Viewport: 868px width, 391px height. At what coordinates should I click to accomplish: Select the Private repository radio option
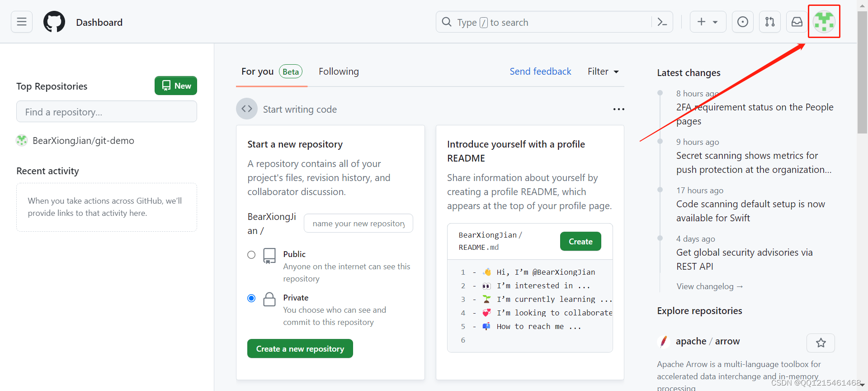251,298
